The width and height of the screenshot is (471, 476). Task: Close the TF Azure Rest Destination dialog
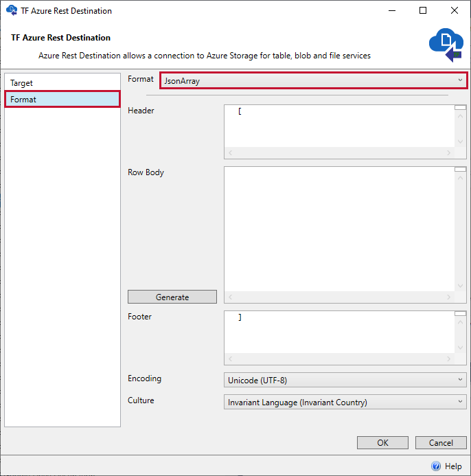pyautogui.click(x=455, y=10)
